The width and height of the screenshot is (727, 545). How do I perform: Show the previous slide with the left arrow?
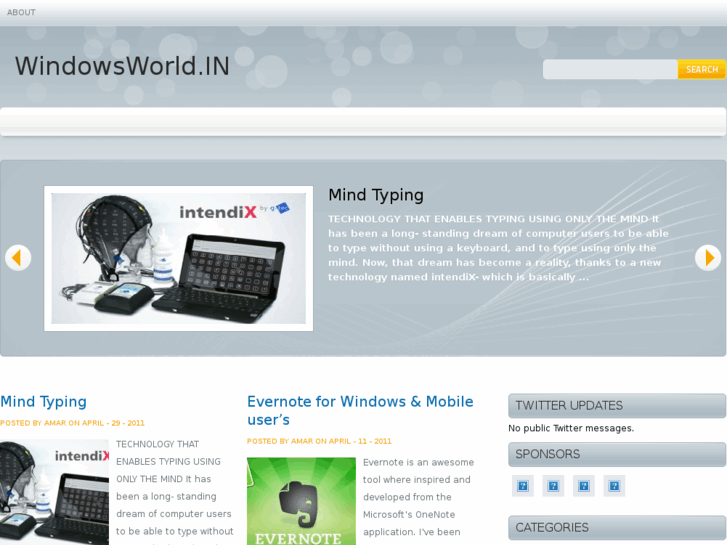pyautogui.click(x=18, y=257)
